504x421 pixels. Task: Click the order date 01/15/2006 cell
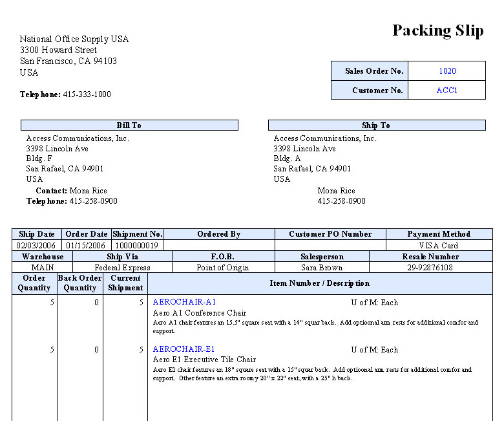coord(86,246)
